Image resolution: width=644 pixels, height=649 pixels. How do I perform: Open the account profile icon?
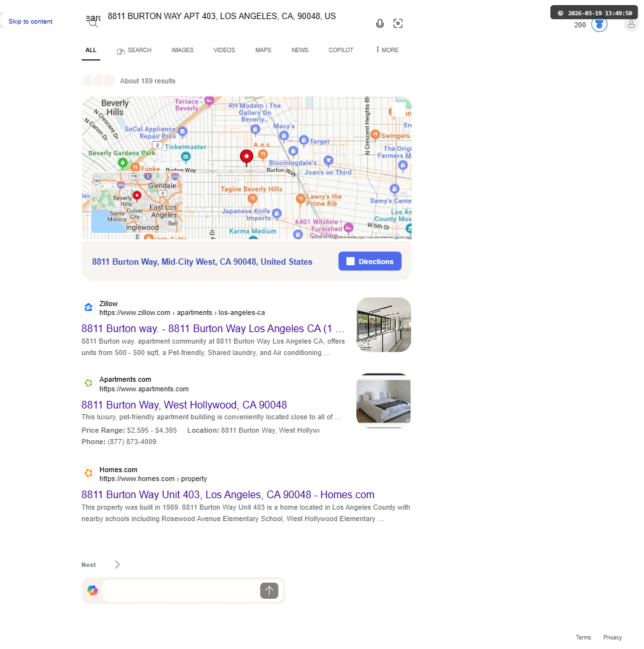tap(631, 24)
